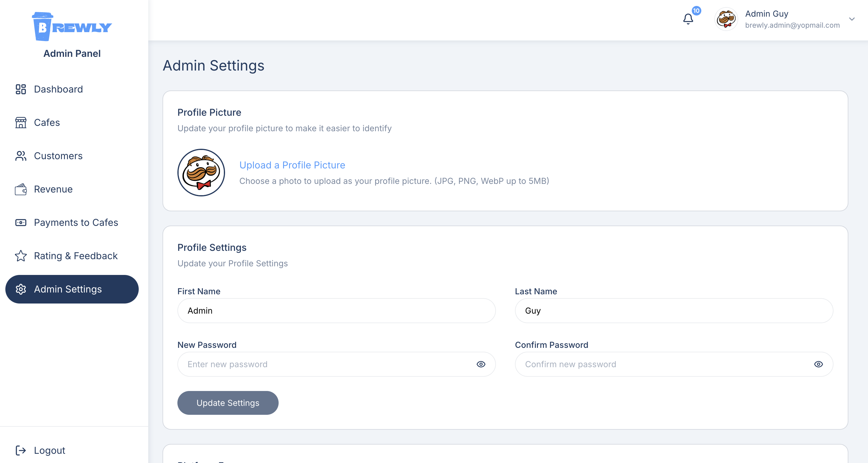Click the Confirm new password field
This screenshot has height=463, width=868.
674,364
